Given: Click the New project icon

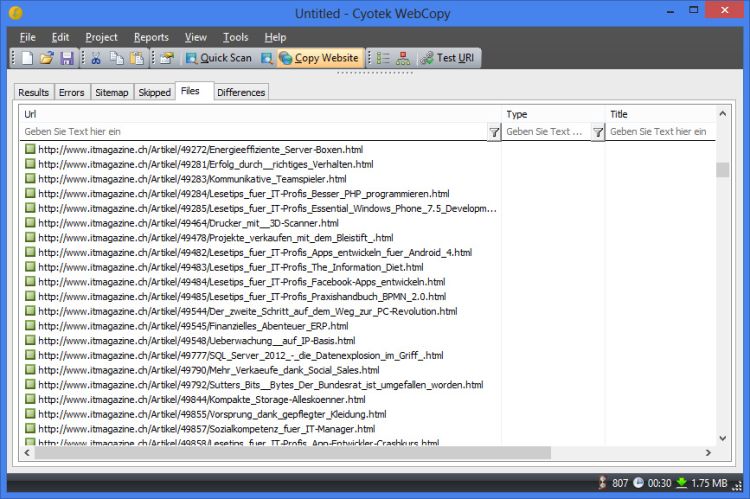Looking at the screenshot, I should pyautogui.click(x=27, y=58).
